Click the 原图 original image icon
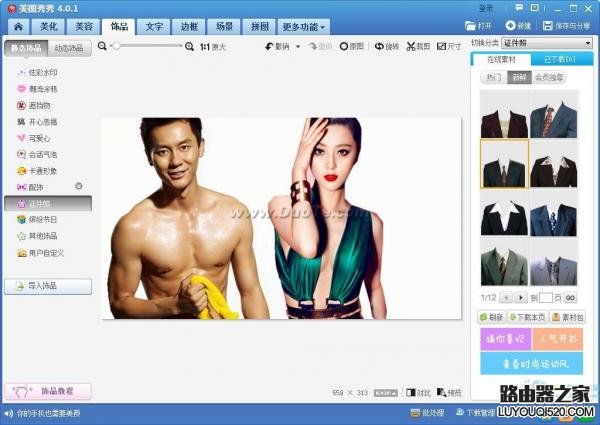The image size is (600, 425). tap(344, 47)
